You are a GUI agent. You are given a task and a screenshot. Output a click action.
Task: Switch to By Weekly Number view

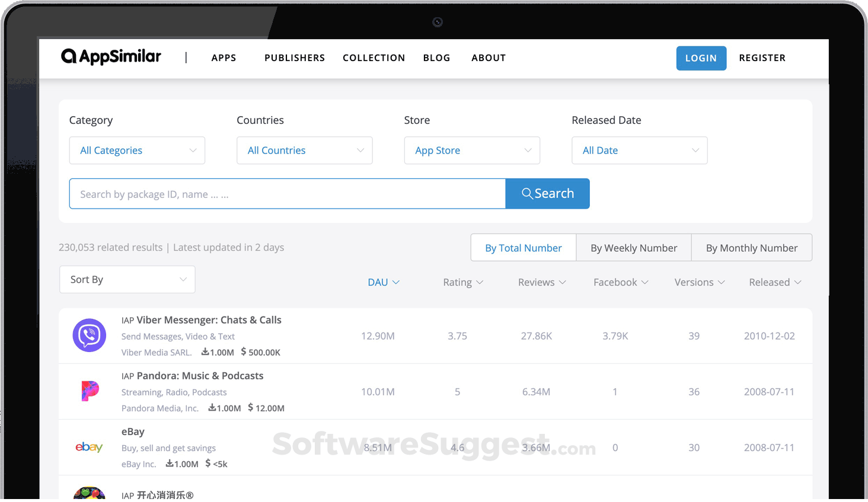[633, 247]
